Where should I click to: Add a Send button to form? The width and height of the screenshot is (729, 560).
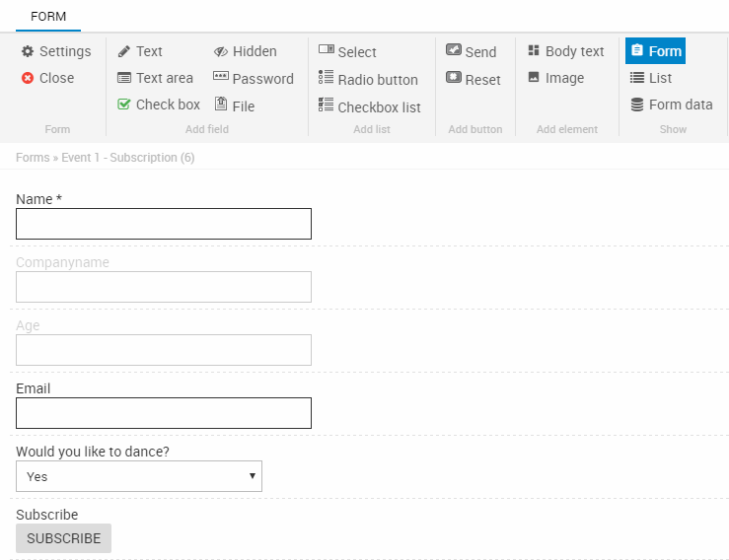471,52
